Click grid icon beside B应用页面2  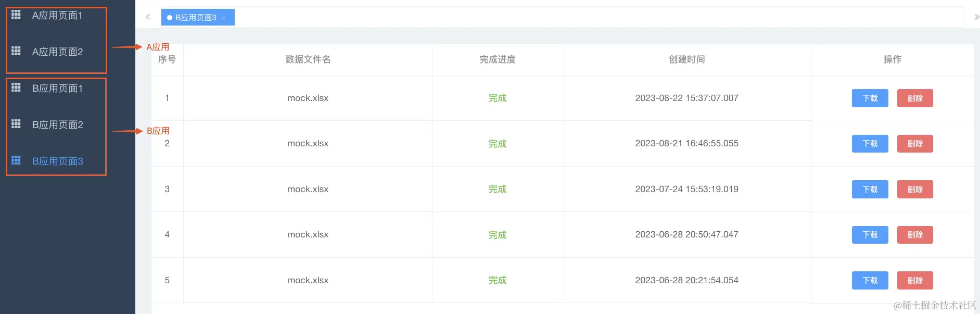[16, 124]
